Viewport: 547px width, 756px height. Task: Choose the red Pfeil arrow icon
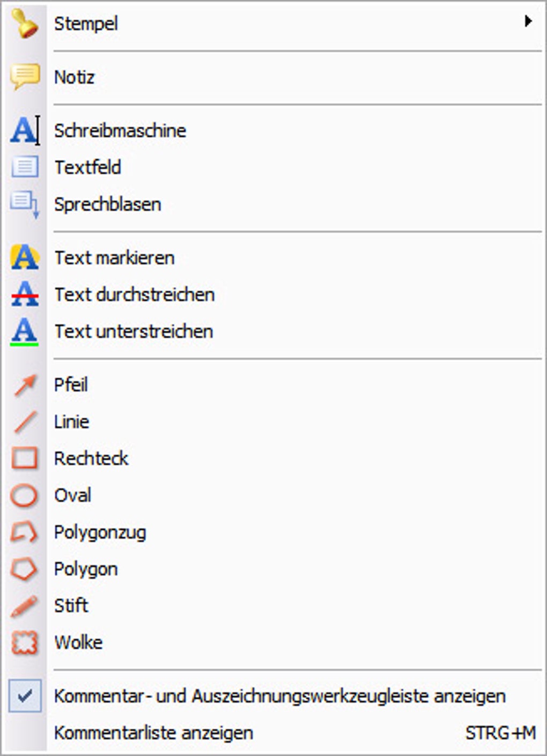pos(25,385)
